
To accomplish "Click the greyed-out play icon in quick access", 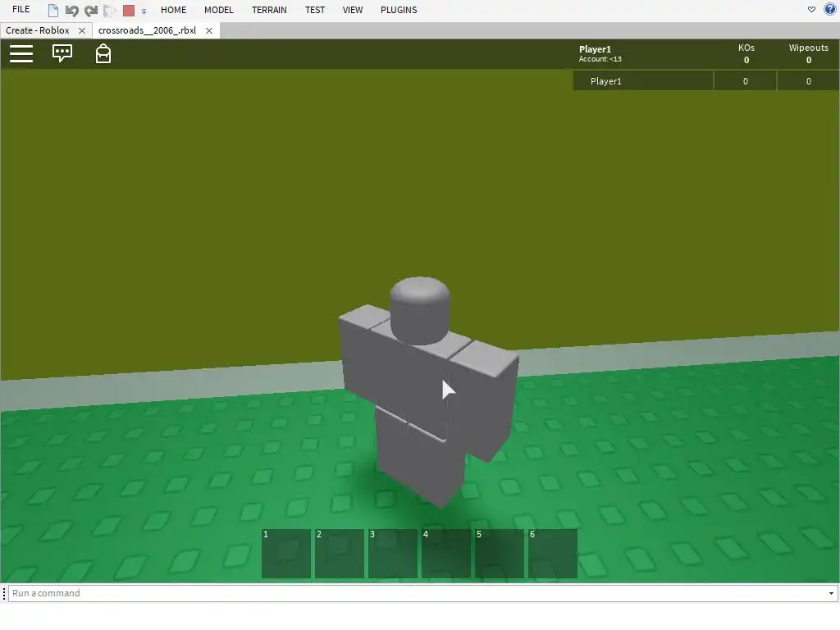I will (x=110, y=10).
